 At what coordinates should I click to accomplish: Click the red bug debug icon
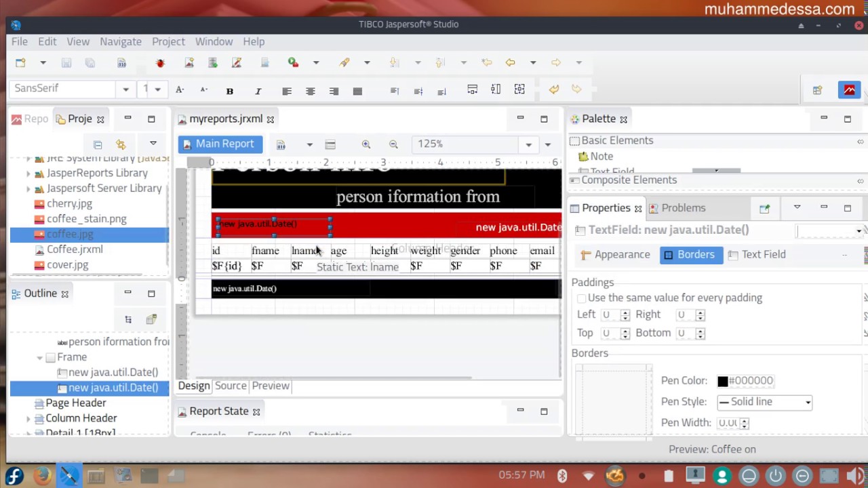(160, 63)
